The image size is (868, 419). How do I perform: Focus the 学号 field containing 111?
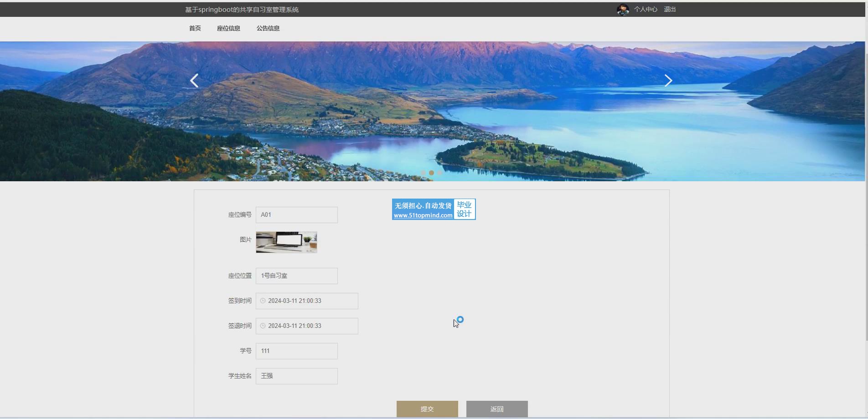click(297, 351)
